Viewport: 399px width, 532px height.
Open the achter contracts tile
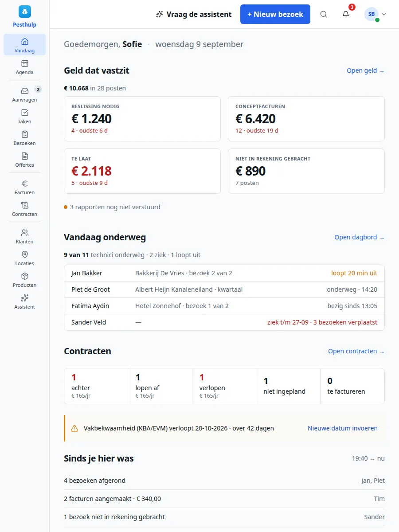pyautogui.click(x=96, y=386)
